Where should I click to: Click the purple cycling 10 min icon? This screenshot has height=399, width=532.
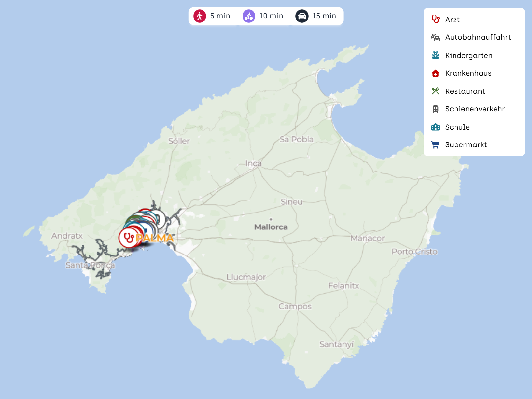(249, 16)
